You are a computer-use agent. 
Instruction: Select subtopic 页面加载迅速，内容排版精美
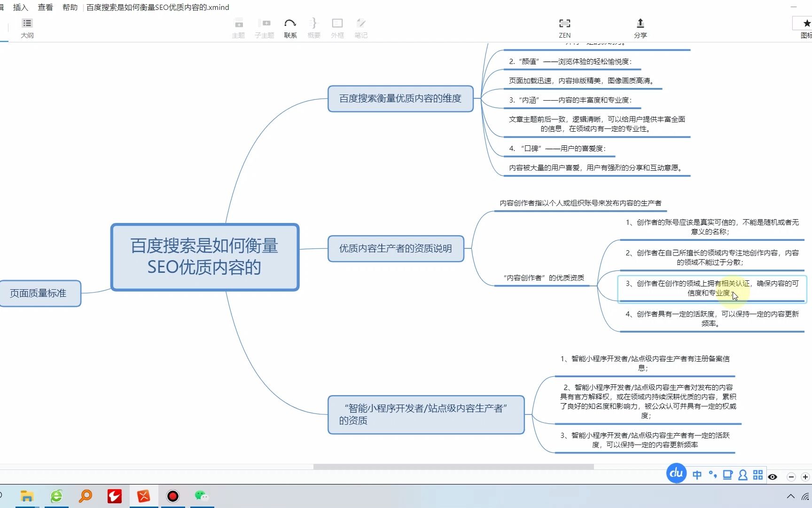tap(582, 81)
